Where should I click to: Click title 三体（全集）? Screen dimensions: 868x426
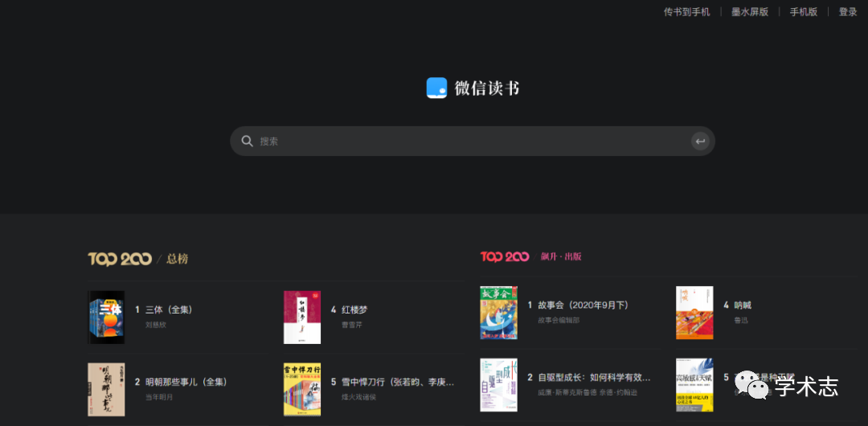pos(169,309)
